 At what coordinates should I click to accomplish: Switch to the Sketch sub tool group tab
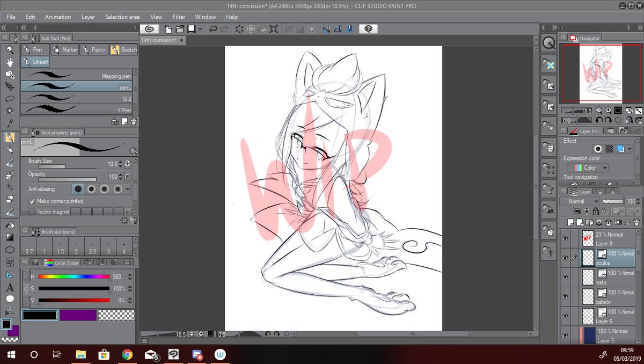124,49
